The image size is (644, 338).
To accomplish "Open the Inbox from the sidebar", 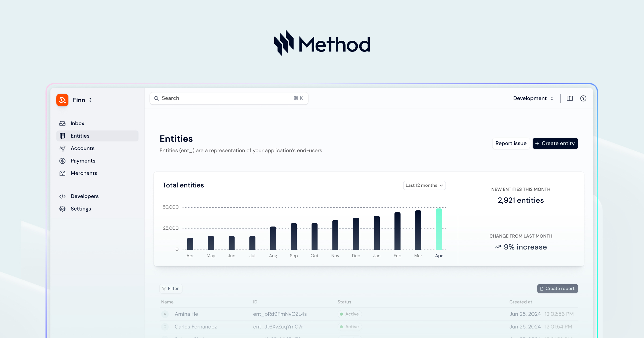I will click(77, 123).
